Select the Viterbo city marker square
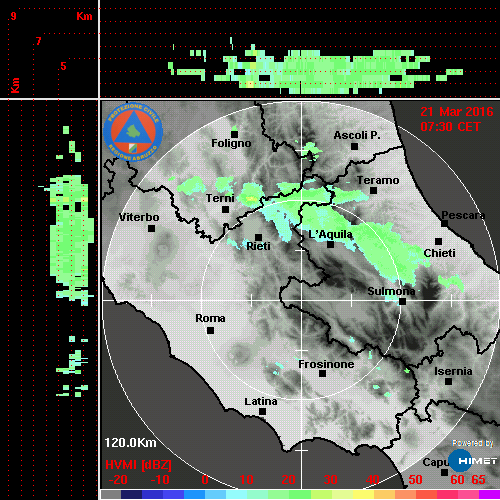The width and height of the screenshot is (500, 500). (151, 228)
